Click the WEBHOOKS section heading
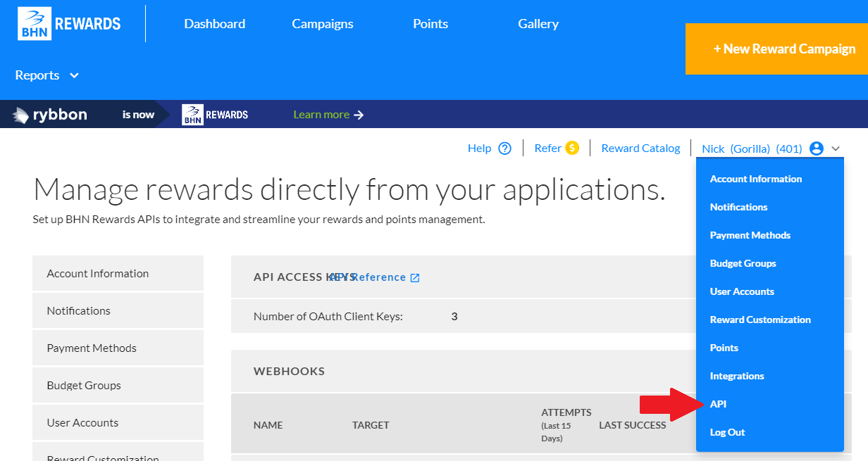 pos(289,371)
